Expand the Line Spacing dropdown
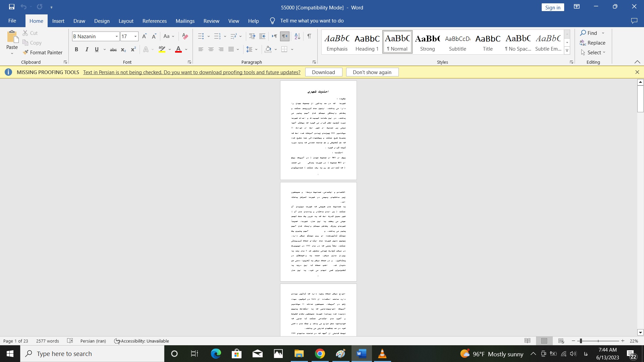644x362 pixels. click(256, 49)
